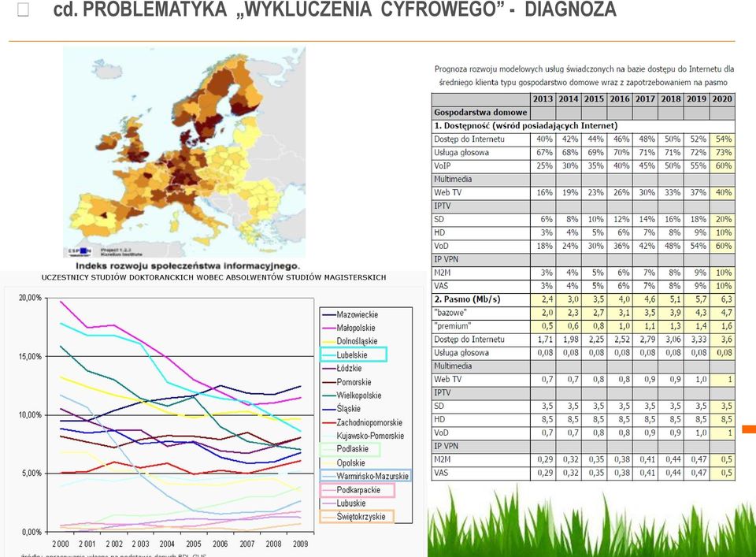Click the '54%' cell under 2020

pyautogui.click(x=723, y=139)
